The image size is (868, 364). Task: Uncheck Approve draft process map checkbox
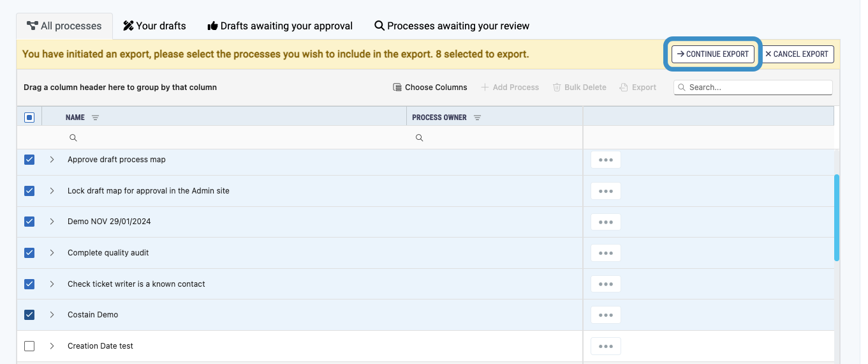pyautogui.click(x=29, y=160)
